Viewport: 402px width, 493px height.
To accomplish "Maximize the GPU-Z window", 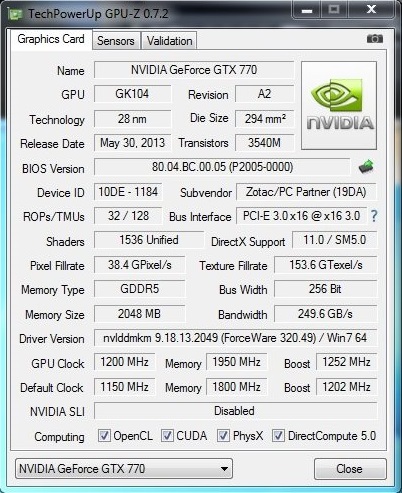I will tap(334, 10).
